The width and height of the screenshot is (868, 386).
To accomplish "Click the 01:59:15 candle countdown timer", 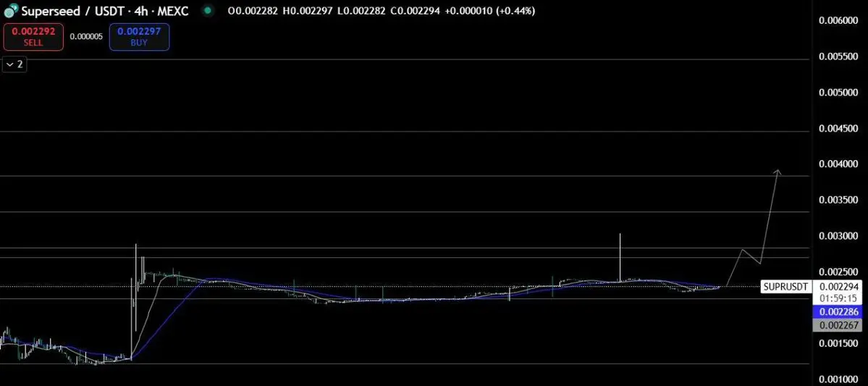I will 838,298.
